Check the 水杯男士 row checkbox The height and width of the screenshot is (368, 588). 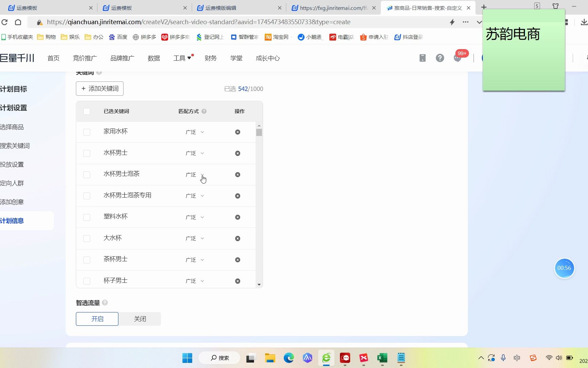point(87,153)
